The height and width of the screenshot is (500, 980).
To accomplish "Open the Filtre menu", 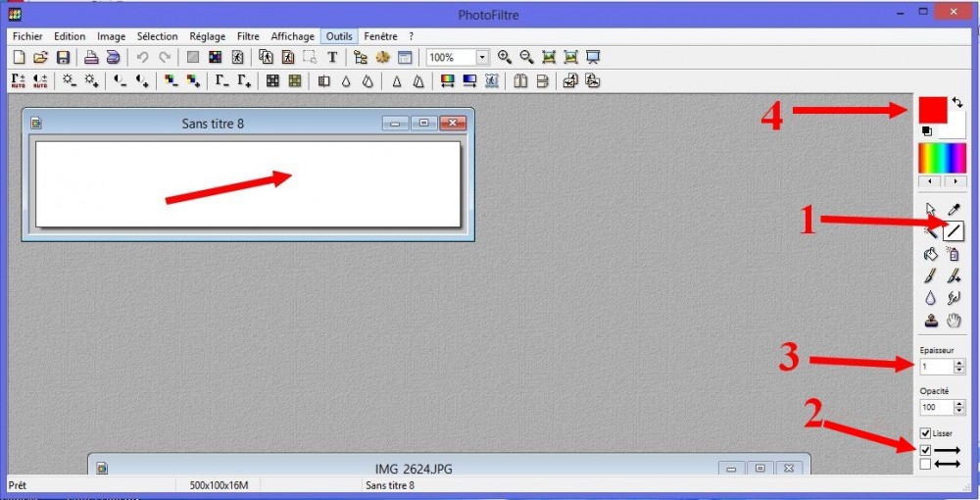I will click(x=248, y=36).
